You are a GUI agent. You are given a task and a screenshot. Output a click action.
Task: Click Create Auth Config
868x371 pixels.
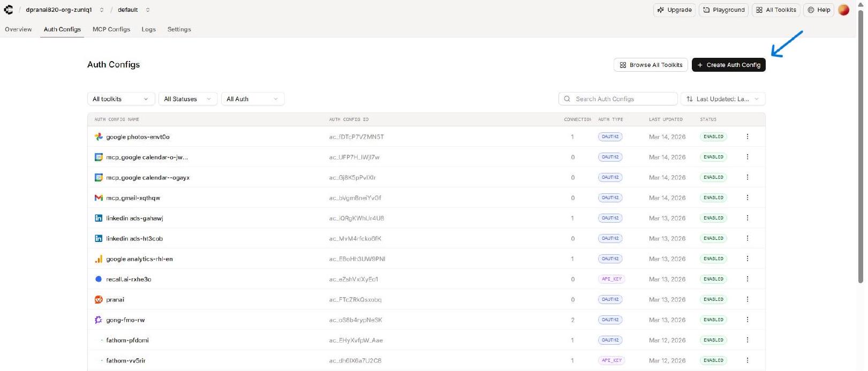pyautogui.click(x=729, y=65)
